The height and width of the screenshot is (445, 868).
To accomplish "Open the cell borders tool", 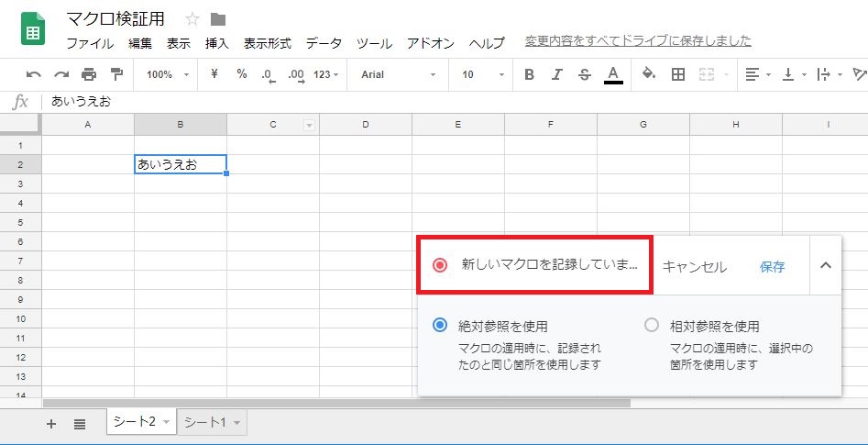I will pos(678,74).
